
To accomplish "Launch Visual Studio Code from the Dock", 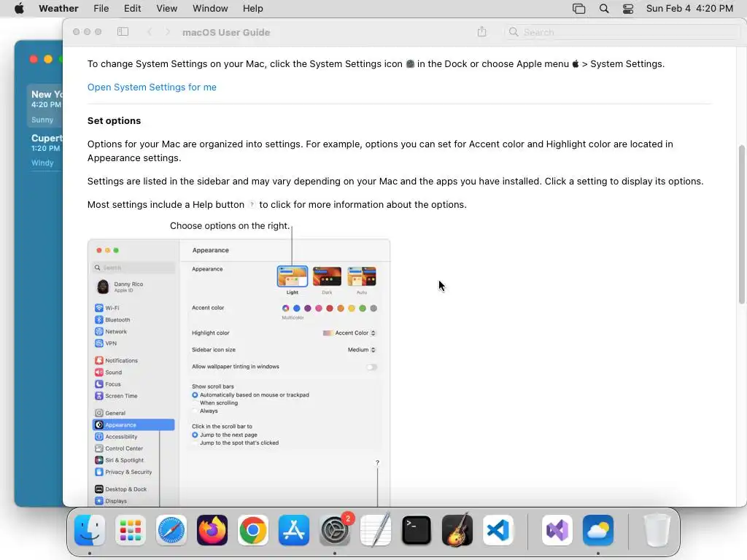I will pos(498,530).
